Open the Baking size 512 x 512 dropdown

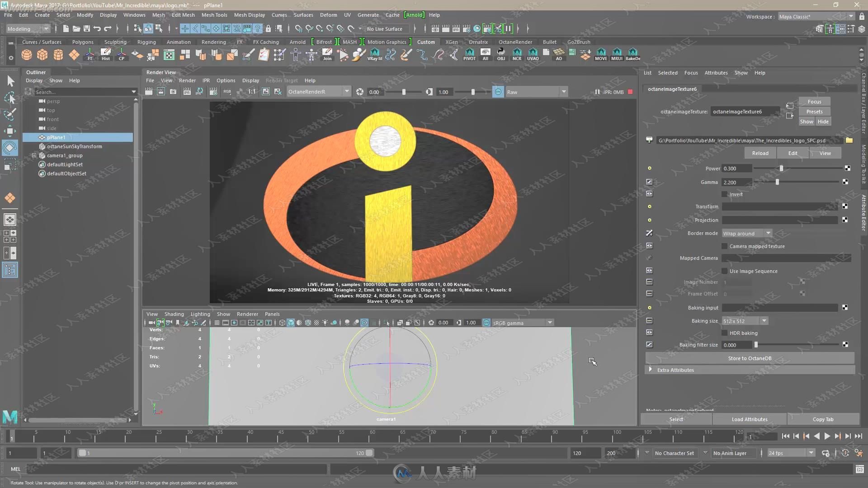coord(745,321)
